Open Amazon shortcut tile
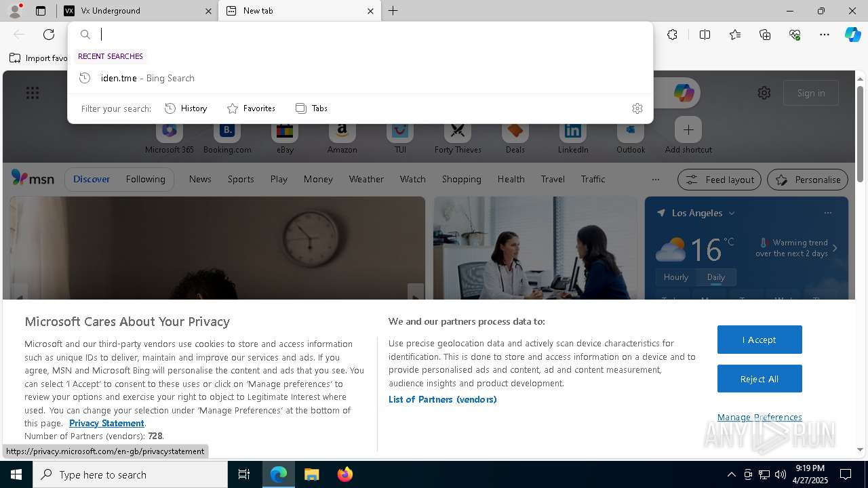This screenshot has width=868, height=488. click(x=342, y=138)
